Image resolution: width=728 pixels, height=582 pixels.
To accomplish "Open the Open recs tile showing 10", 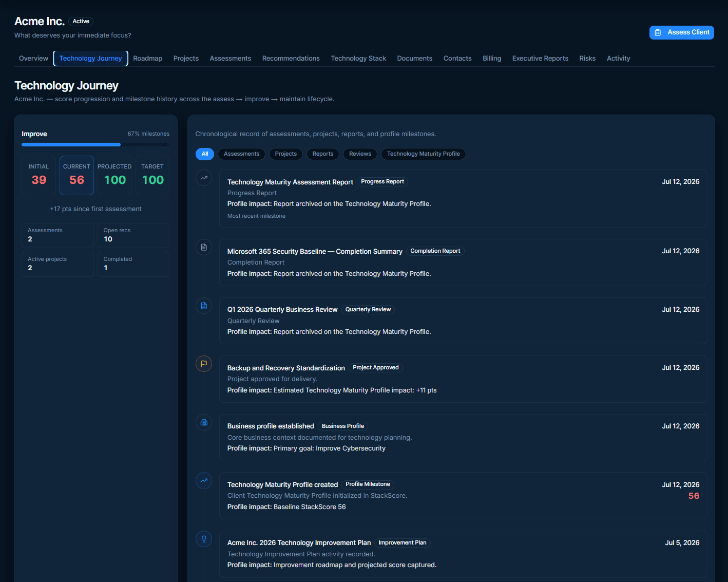I will (133, 235).
